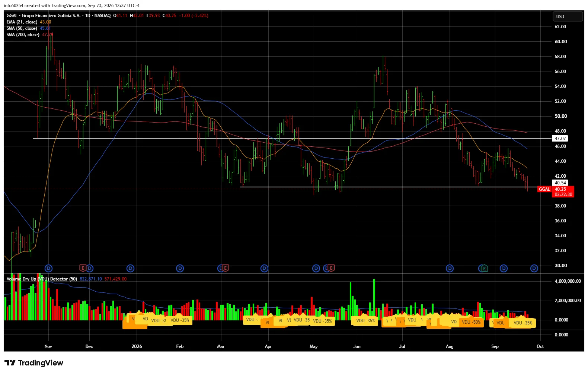Click the 30.00 price axis label
The height and width of the screenshot is (374, 588).
560,266
